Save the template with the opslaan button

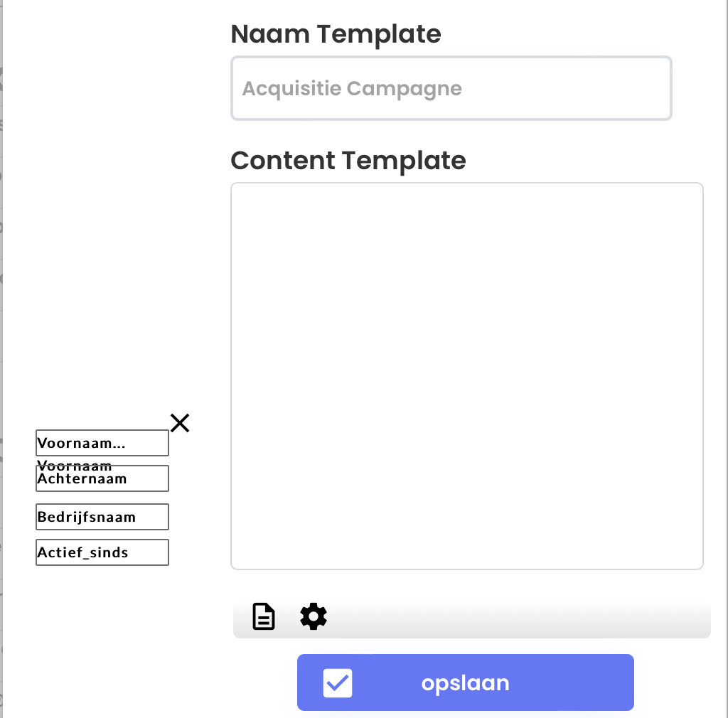pos(465,682)
